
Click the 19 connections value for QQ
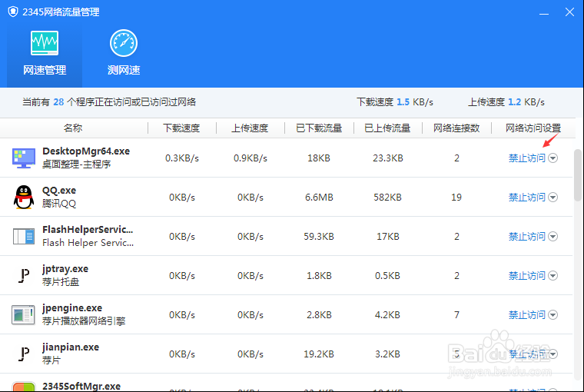click(456, 197)
